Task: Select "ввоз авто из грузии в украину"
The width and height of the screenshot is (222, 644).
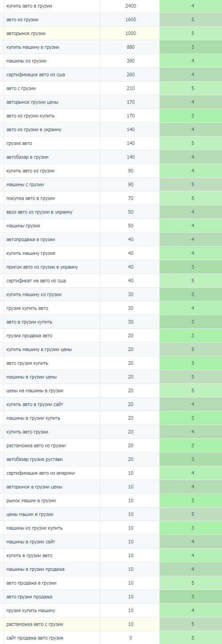Action: (x=39, y=212)
